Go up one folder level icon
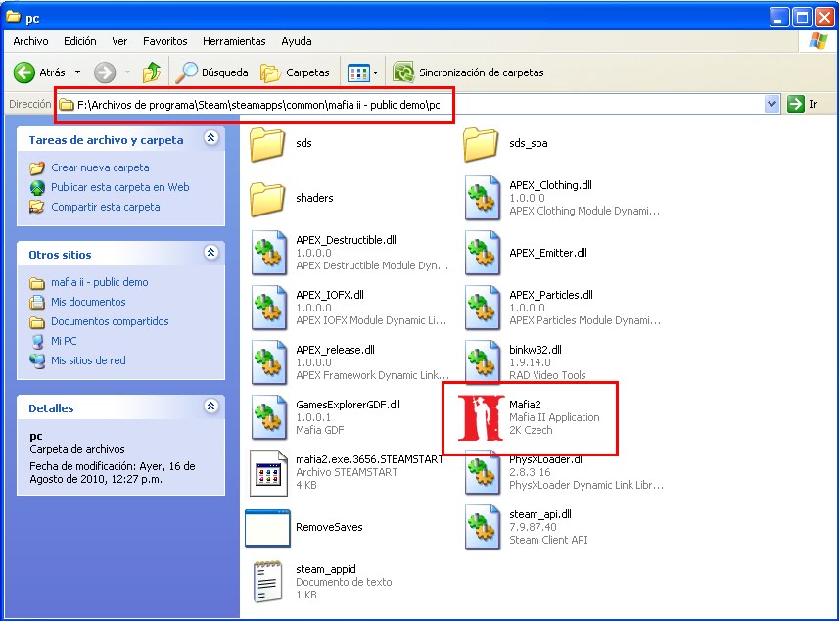 click(x=152, y=72)
